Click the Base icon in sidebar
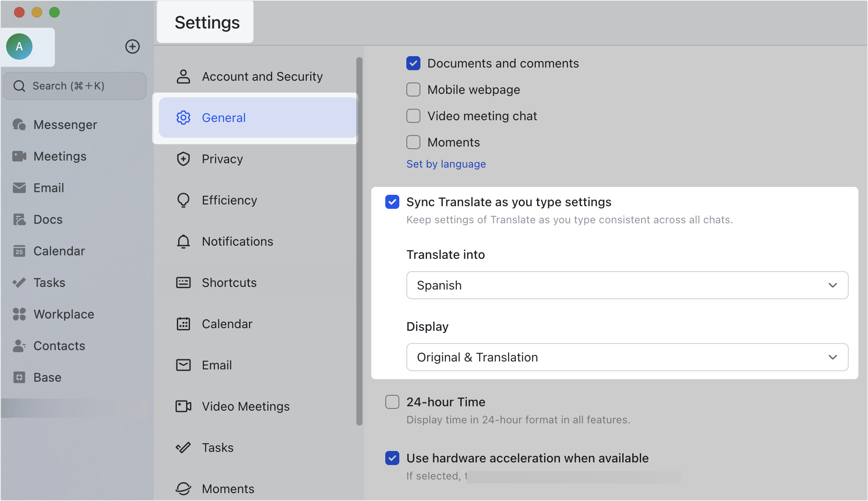868x501 pixels. point(19,377)
